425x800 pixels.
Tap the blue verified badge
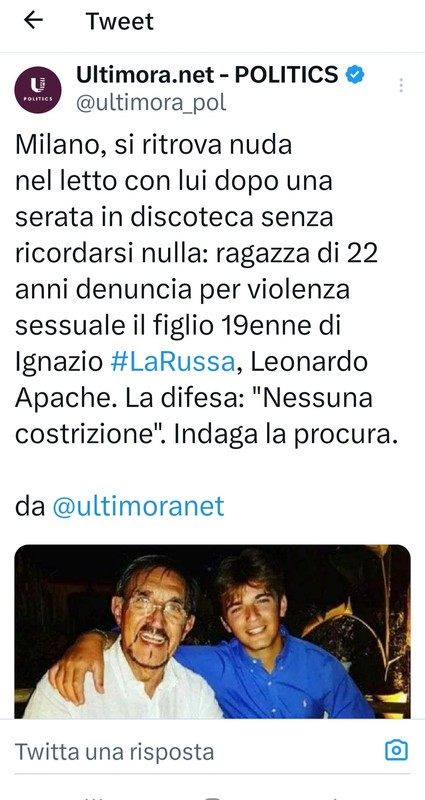point(355,74)
